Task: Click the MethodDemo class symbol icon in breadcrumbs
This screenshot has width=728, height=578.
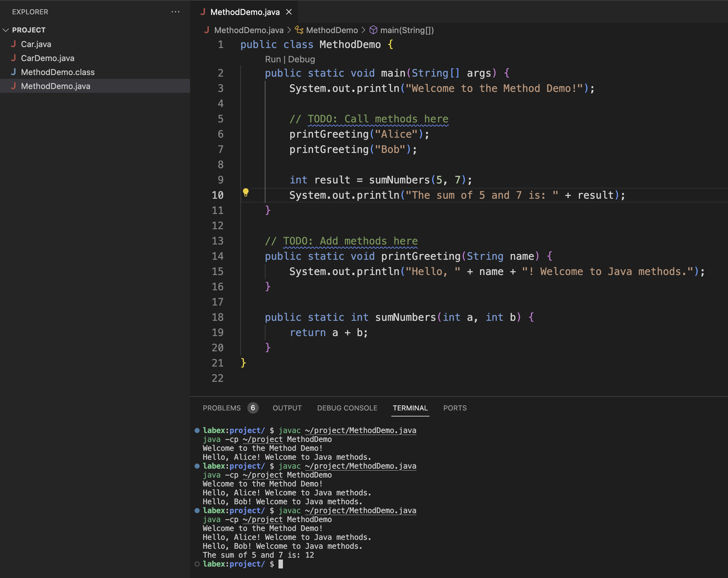Action: [299, 30]
